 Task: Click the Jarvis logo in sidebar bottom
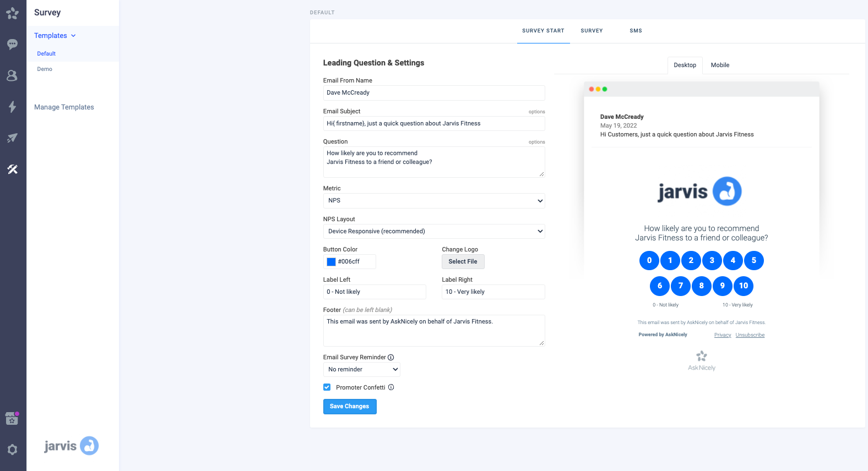pyautogui.click(x=71, y=446)
